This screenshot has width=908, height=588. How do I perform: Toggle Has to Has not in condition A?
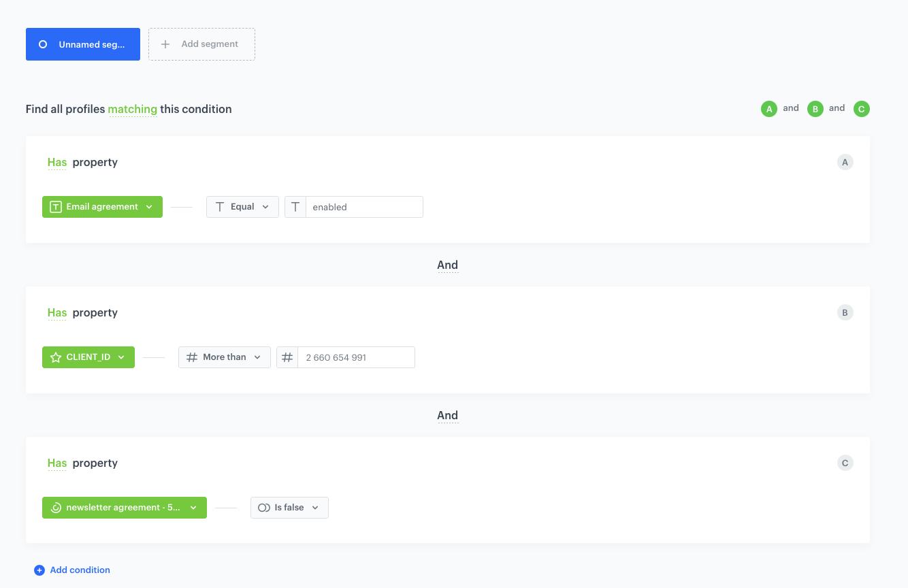(x=56, y=162)
